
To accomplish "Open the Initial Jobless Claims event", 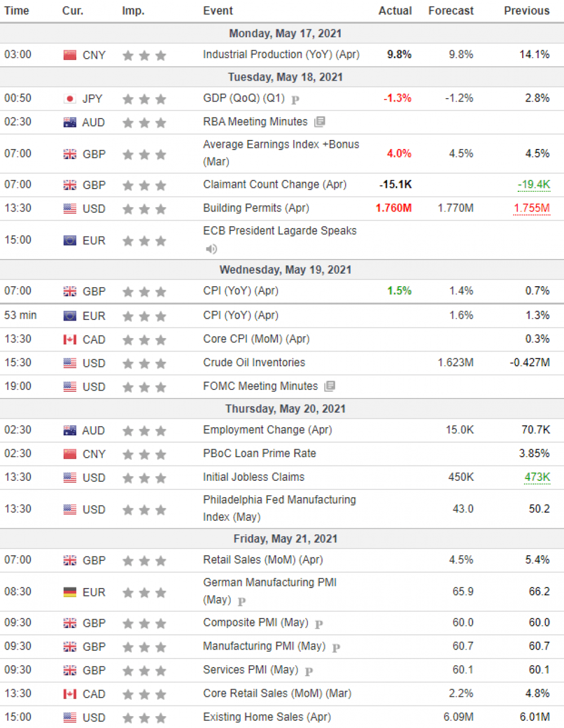I will [x=254, y=477].
